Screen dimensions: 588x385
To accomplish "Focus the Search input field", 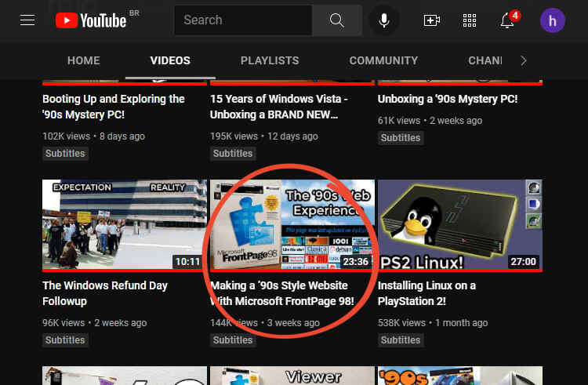I will (x=243, y=20).
